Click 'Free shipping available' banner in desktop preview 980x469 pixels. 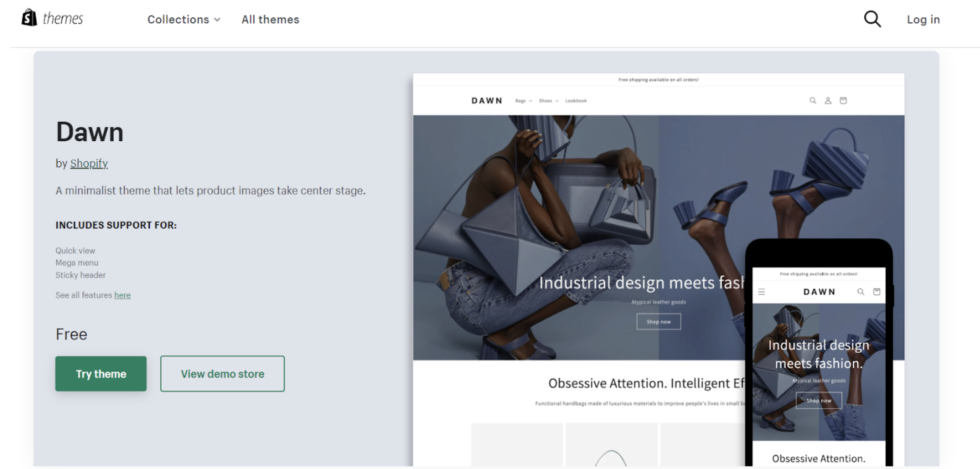tap(658, 79)
